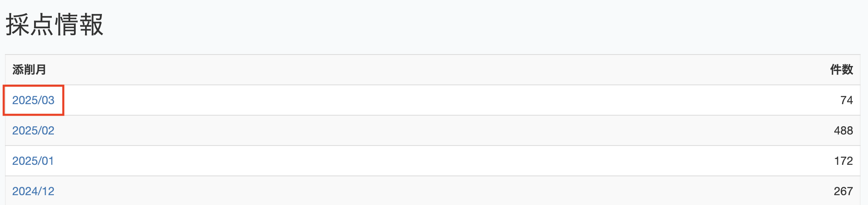This screenshot has width=868, height=205.
Task: Select the 2024/12 month link
Action: point(33,191)
